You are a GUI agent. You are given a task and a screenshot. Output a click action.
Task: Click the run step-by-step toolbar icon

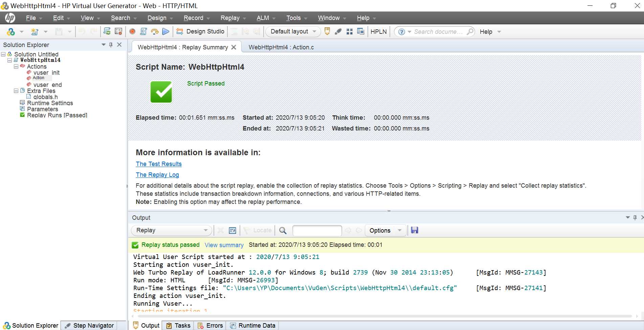tap(155, 31)
